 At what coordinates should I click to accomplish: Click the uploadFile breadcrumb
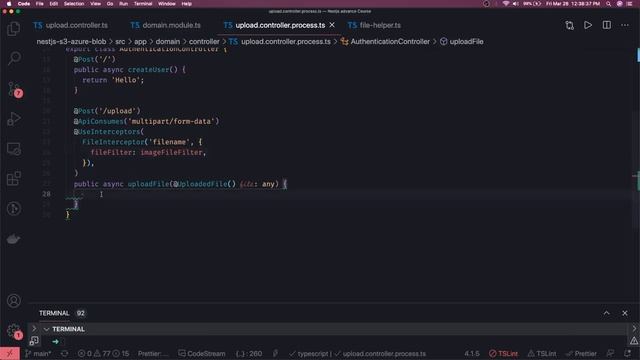462,42
